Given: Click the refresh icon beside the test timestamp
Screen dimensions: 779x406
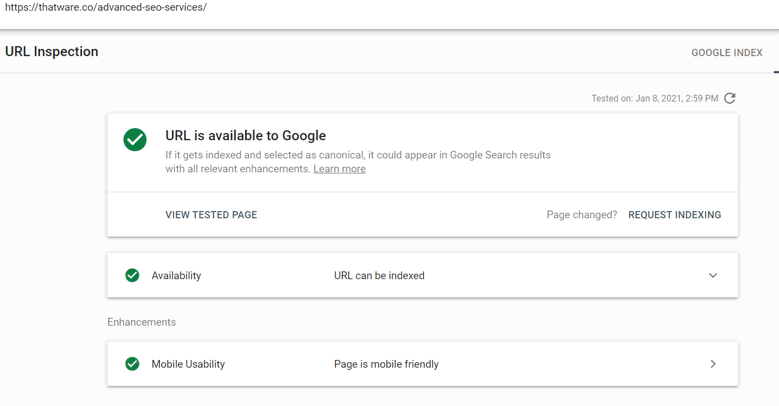Looking at the screenshot, I should tap(730, 98).
